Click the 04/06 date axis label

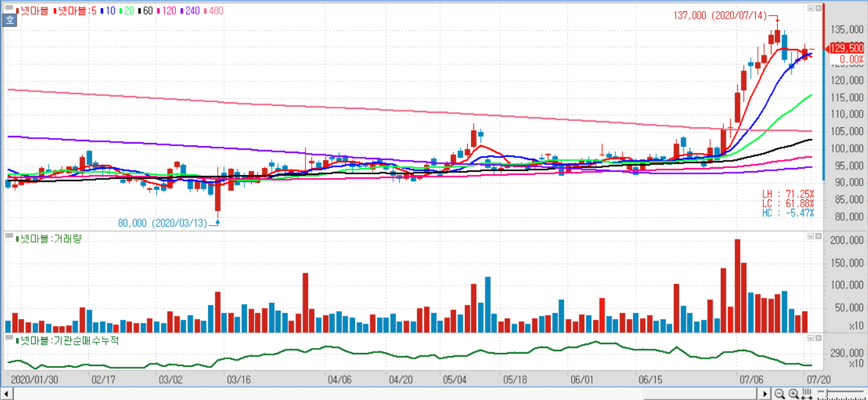coord(340,380)
